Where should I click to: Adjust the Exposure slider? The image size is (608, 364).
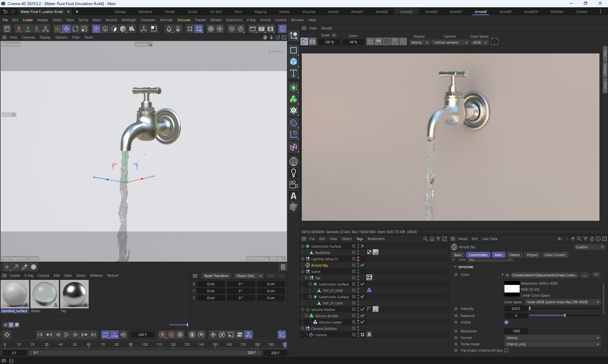click(x=565, y=316)
